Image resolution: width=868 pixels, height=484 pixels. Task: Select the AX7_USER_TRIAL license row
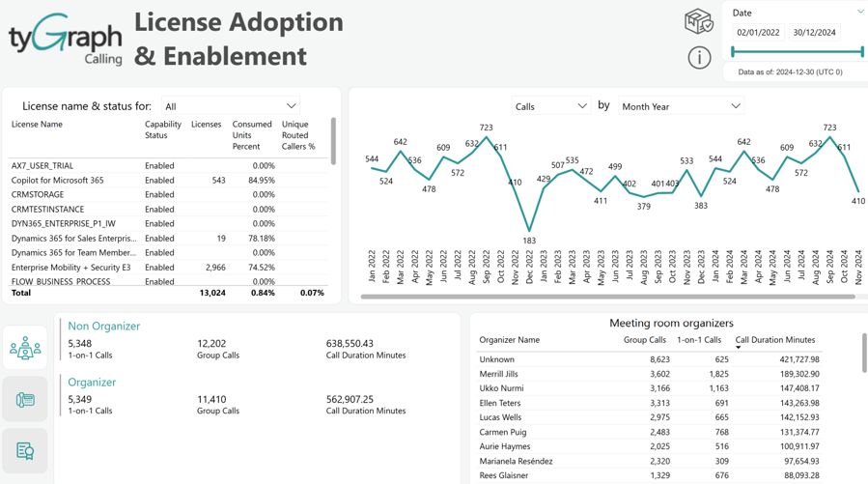(169, 165)
